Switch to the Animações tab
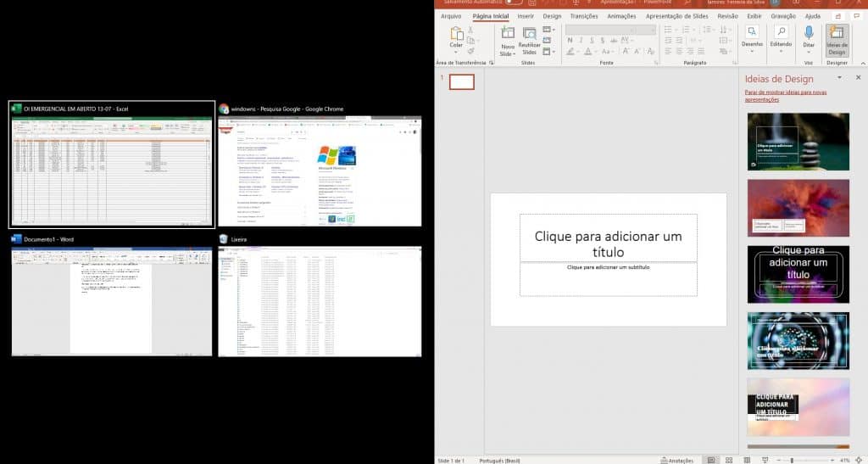 (x=621, y=17)
